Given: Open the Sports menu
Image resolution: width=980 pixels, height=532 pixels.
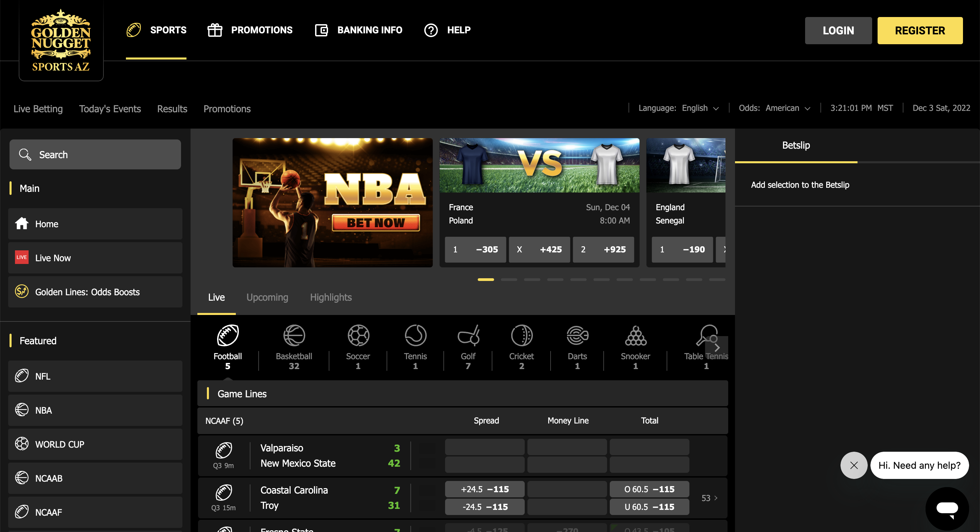Looking at the screenshot, I should pyautogui.click(x=157, y=30).
